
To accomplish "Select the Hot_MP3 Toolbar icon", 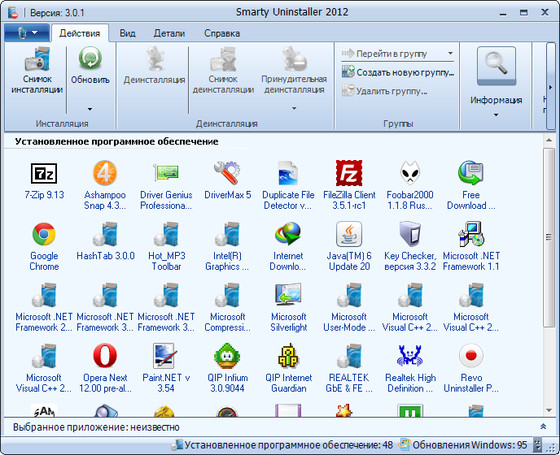I will 166,234.
